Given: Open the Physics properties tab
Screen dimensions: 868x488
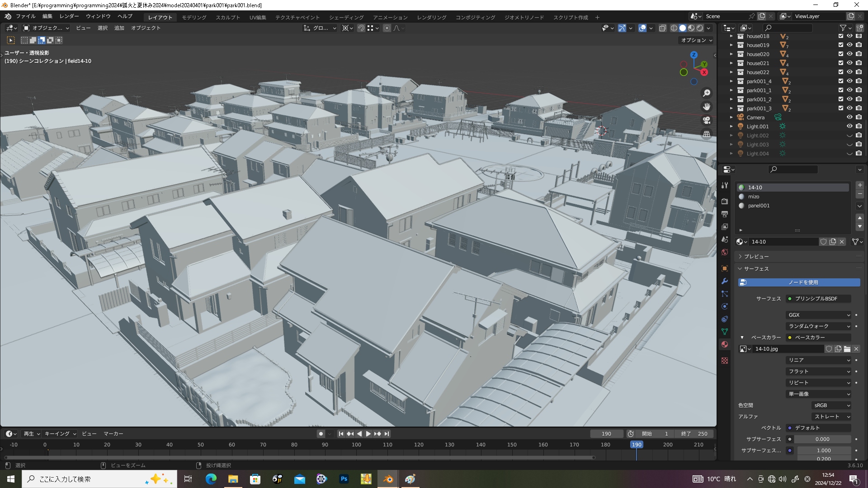Looking at the screenshot, I should (725, 306).
